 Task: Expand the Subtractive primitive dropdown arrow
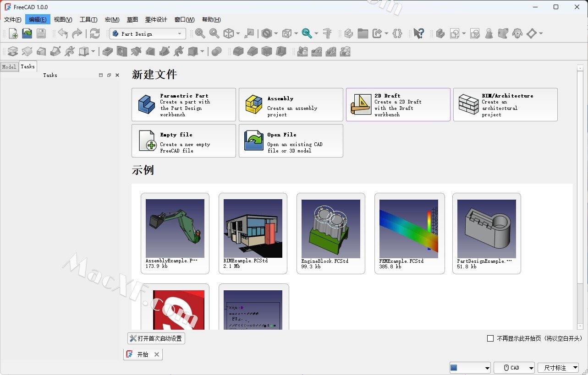[x=202, y=52]
